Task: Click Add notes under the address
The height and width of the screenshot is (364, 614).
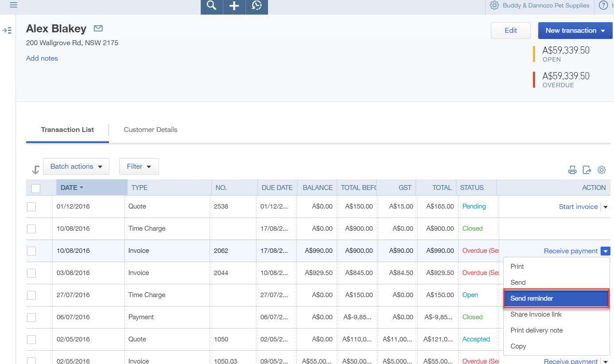Action: (x=42, y=58)
